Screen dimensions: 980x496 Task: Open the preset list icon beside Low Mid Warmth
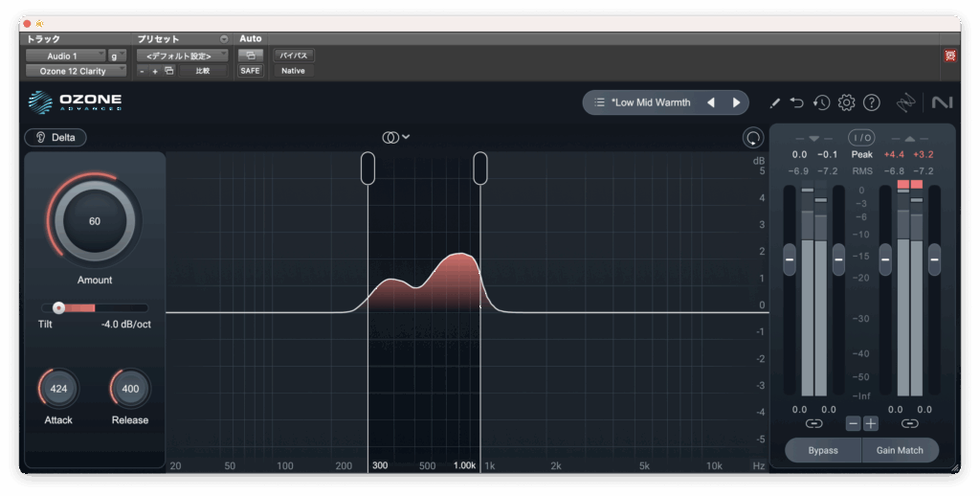click(x=599, y=102)
